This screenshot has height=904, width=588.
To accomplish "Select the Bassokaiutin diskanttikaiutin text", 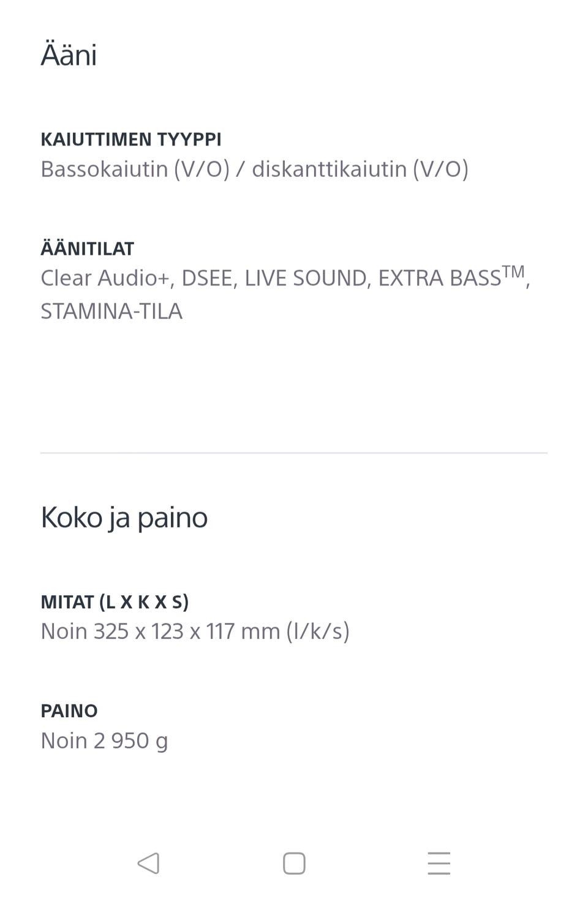I will (x=254, y=169).
